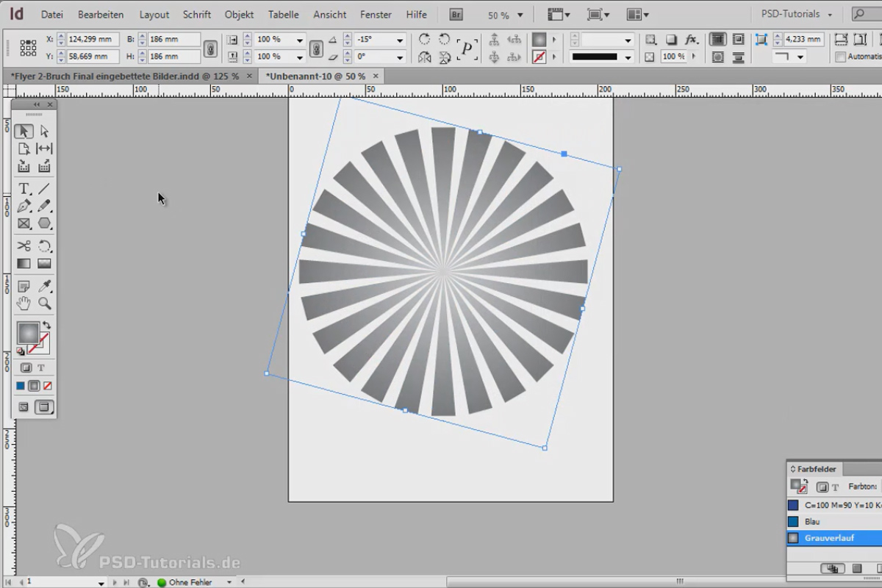882x588 pixels.
Task: Switch to Preview view mode button
Action: 44,406
